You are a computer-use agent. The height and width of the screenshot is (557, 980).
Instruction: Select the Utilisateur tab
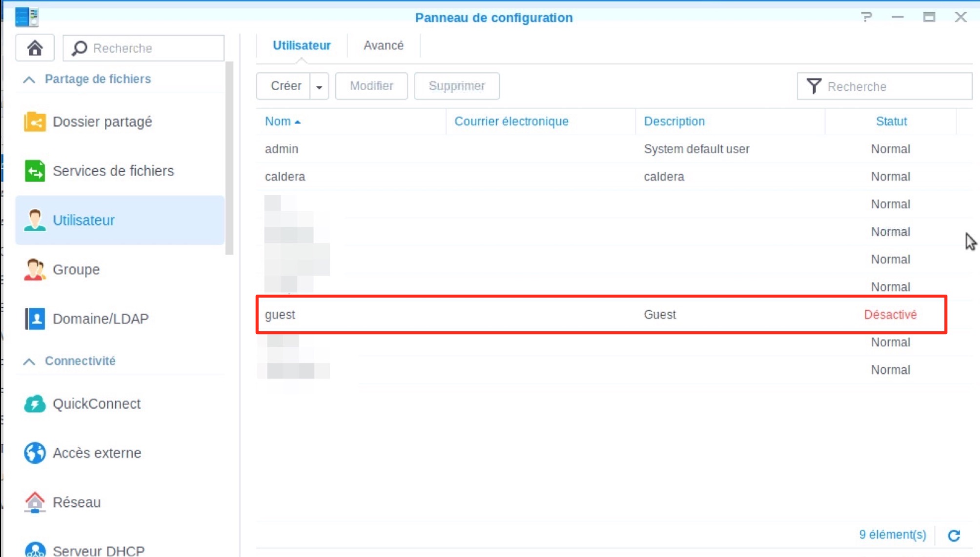click(301, 45)
